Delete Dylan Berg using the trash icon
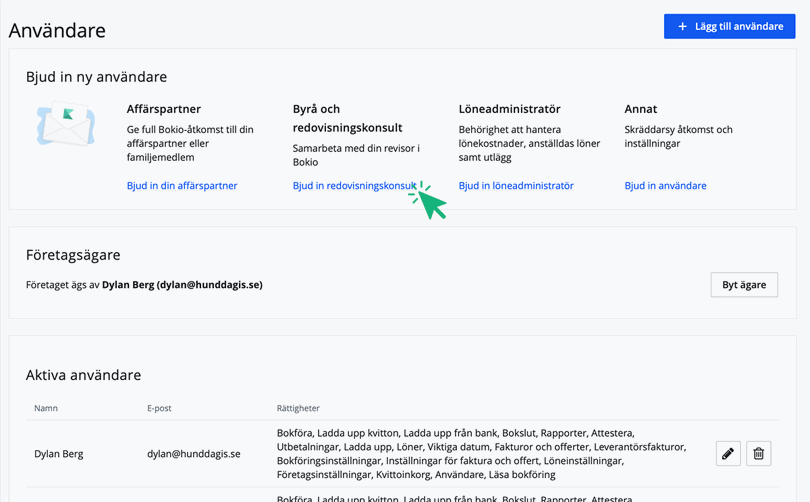 pyautogui.click(x=759, y=454)
